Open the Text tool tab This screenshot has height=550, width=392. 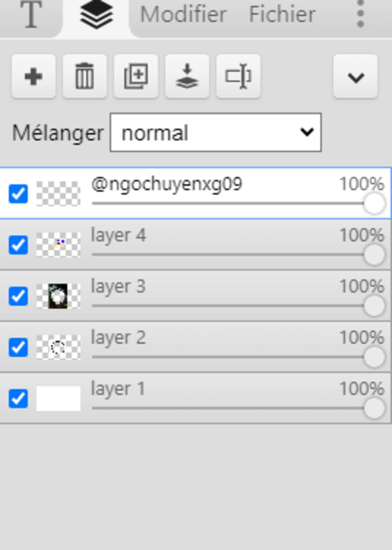coord(31,15)
